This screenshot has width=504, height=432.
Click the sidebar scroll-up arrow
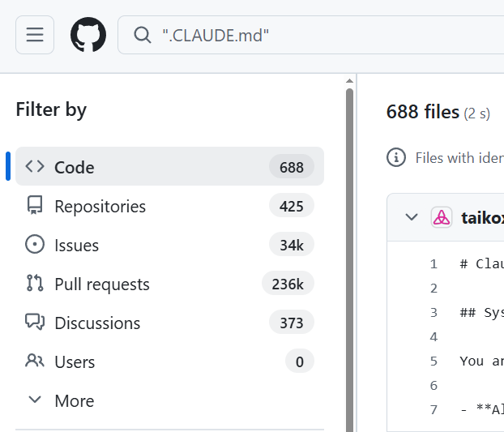[350, 81]
